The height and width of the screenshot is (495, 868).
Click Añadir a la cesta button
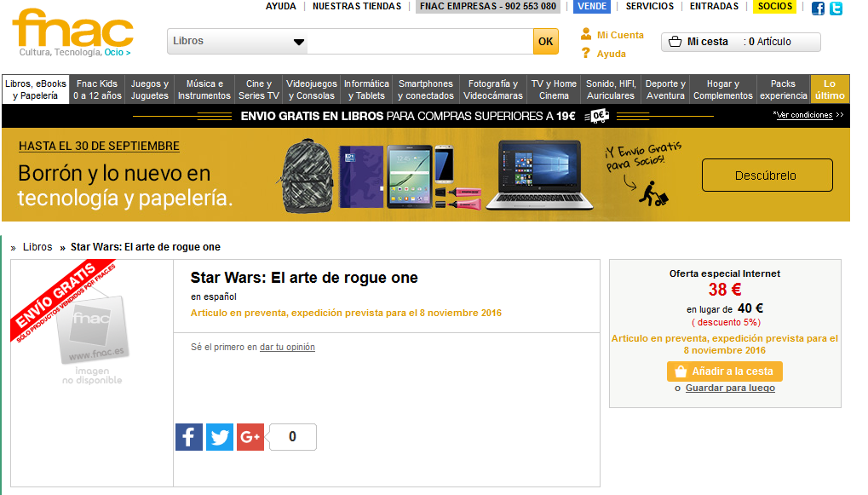click(725, 371)
